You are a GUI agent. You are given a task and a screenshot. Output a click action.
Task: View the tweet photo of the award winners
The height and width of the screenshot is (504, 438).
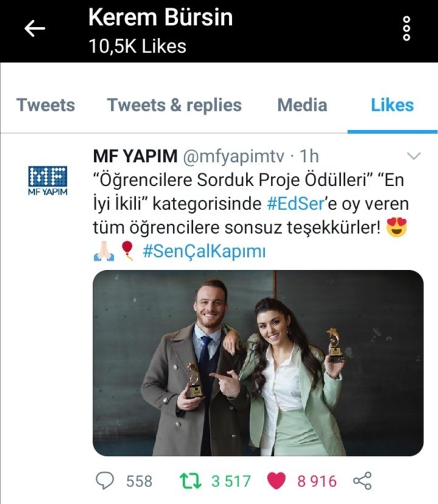[258, 363]
